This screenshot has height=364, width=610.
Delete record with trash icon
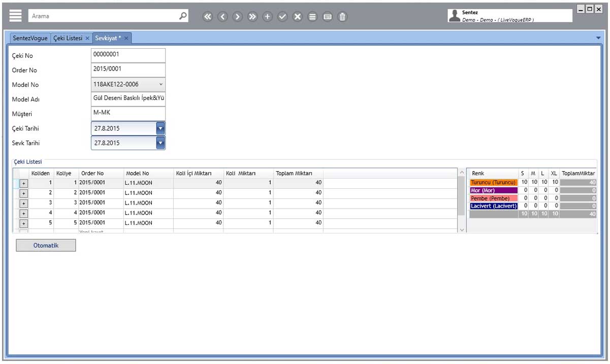343,16
